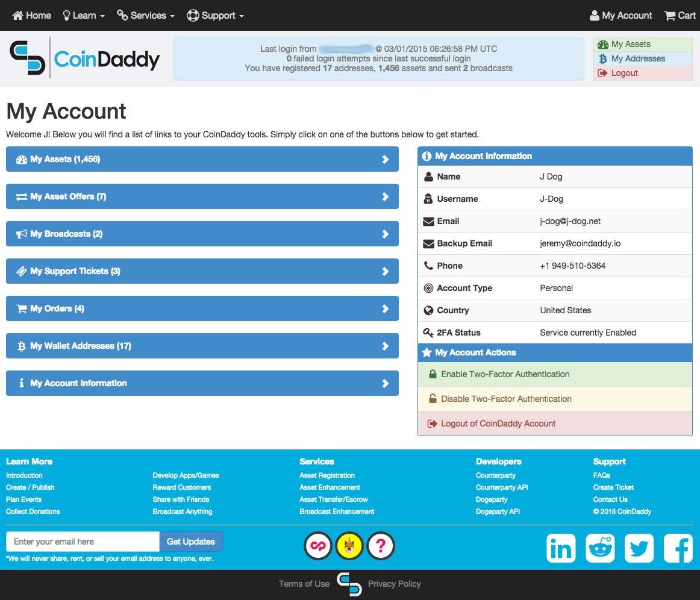Screen dimensions: 700x600
Task: Click the email entry field for updates
Action: click(83, 542)
